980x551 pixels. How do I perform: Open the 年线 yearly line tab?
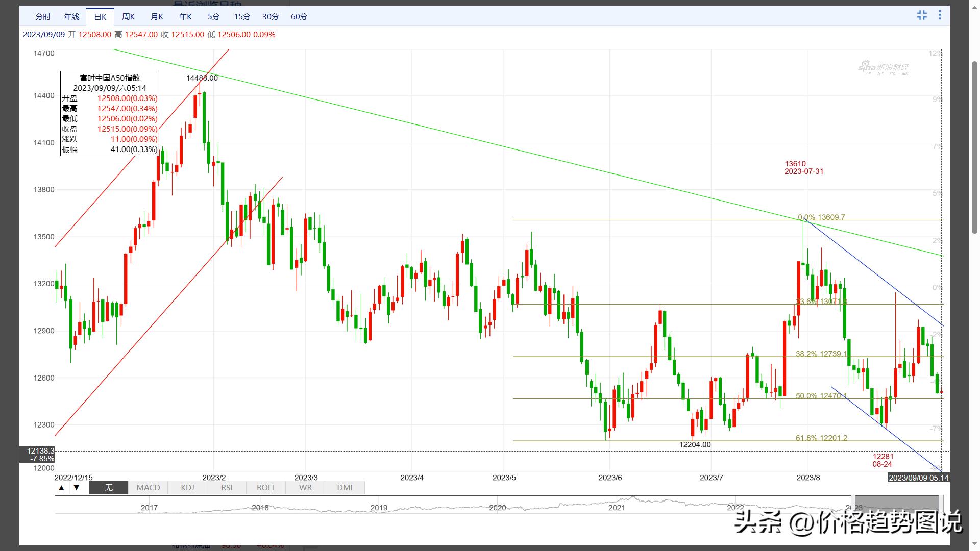pyautogui.click(x=71, y=17)
